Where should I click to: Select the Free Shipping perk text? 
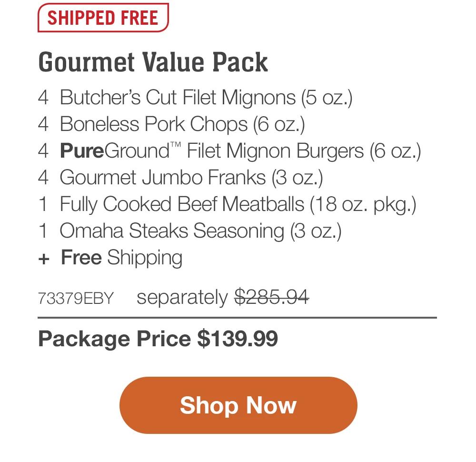(x=122, y=258)
